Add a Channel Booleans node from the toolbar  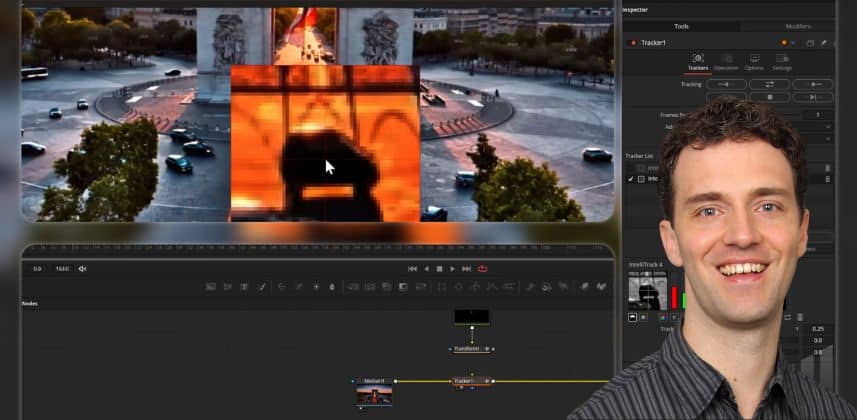pyautogui.click(x=369, y=286)
